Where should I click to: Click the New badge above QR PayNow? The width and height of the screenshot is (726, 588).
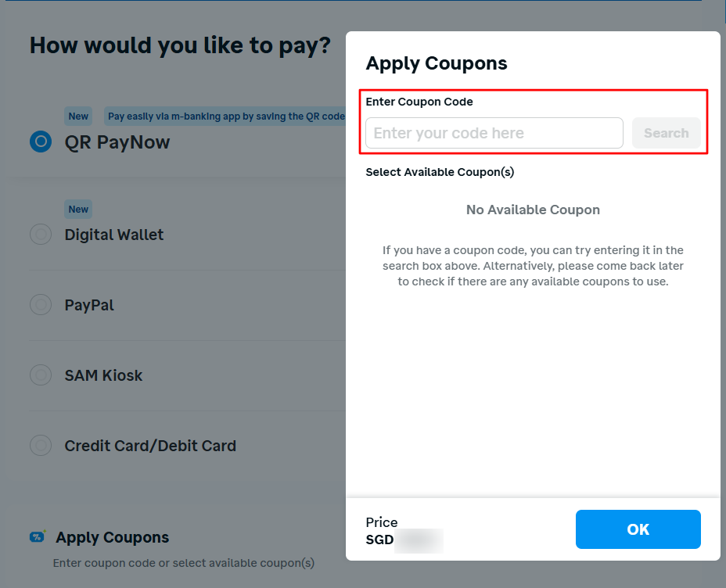pyautogui.click(x=78, y=117)
